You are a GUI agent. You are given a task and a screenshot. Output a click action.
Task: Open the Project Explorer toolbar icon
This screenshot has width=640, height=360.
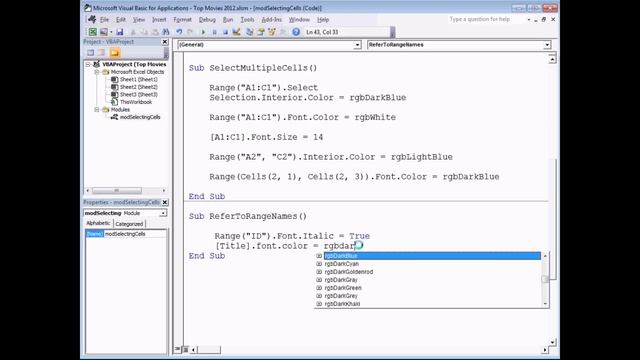pos(249,32)
